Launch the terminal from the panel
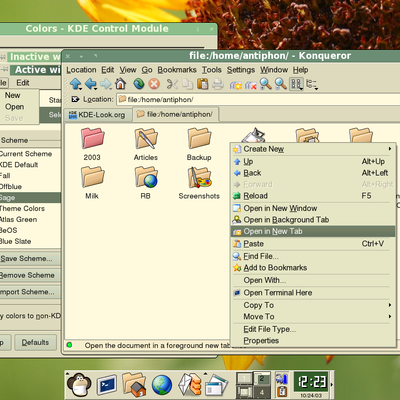Viewport: 400px width, 400px height. coord(107,385)
